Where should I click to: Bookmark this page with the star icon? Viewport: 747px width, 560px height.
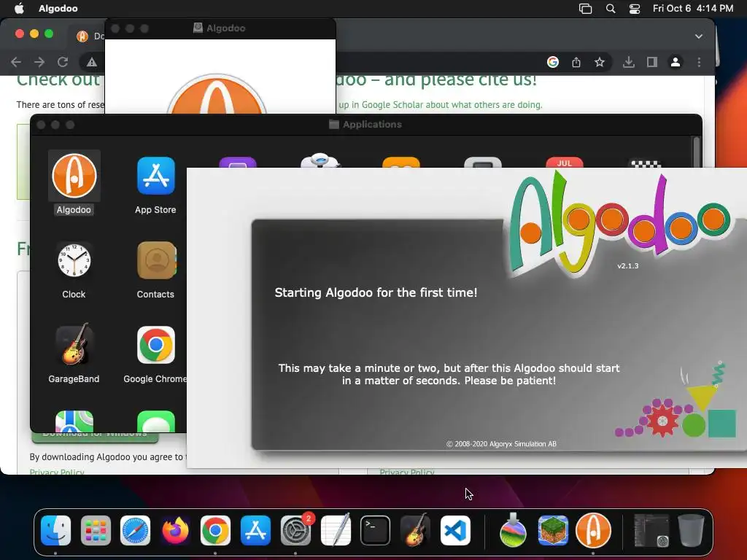600,62
